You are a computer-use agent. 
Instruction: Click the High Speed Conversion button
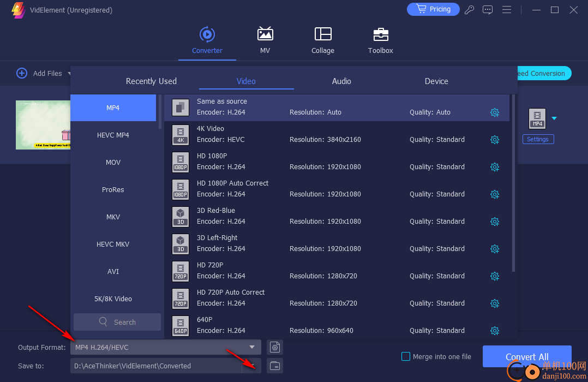tap(544, 73)
